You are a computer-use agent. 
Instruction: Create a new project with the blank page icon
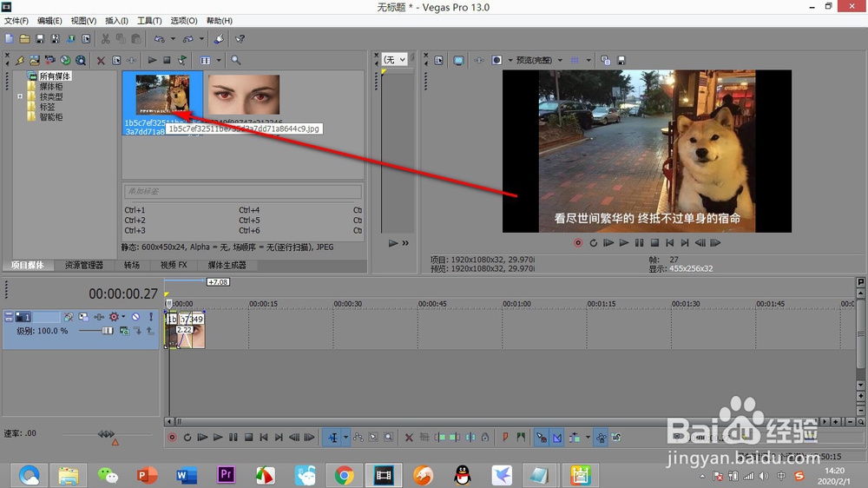[10, 39]
